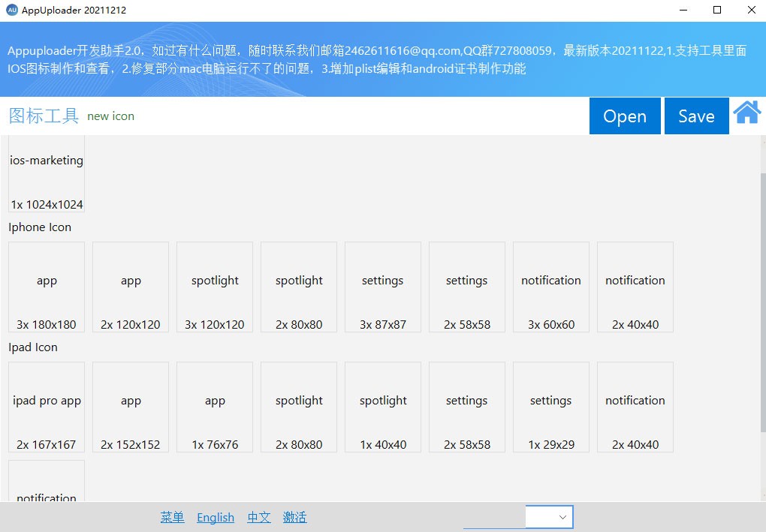766x532 pixels.
Task: Select the ipad pro app 2x 167x167 slot
Action: tap(47, 407)
